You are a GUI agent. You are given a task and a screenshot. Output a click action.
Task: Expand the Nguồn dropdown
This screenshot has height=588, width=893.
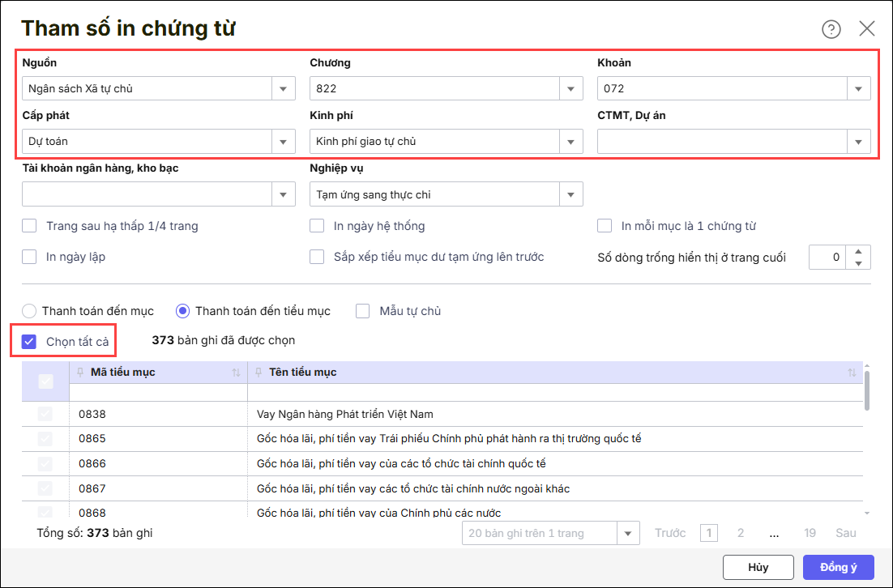[283, 89]
